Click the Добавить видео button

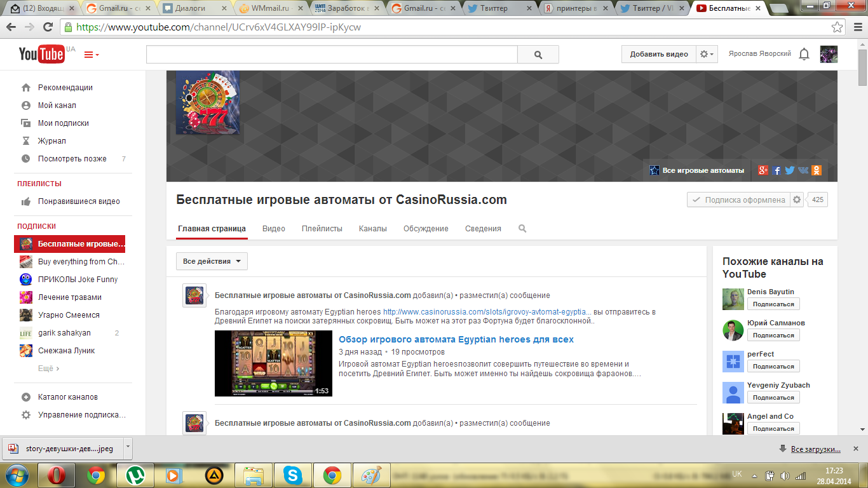(659, 54)
